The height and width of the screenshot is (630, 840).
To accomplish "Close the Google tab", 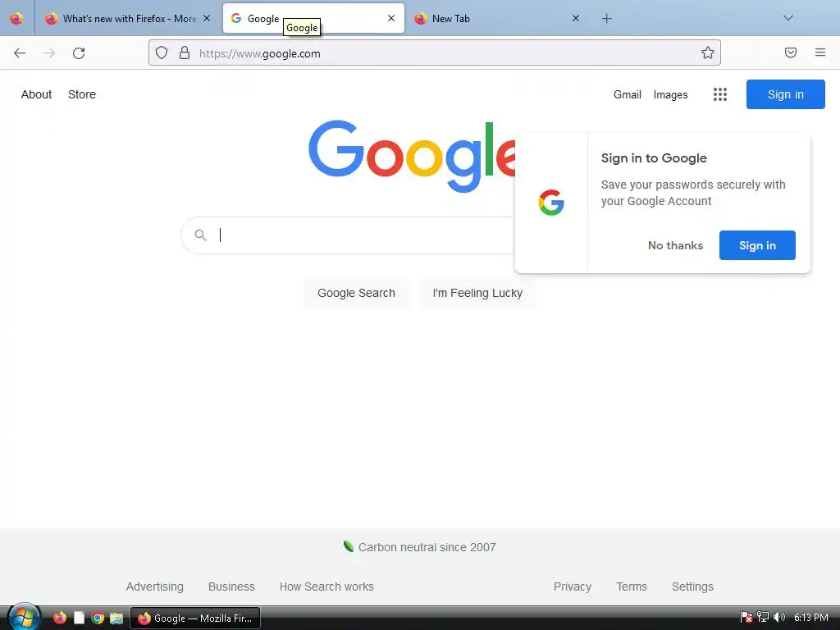I will (x=391, y=18).
